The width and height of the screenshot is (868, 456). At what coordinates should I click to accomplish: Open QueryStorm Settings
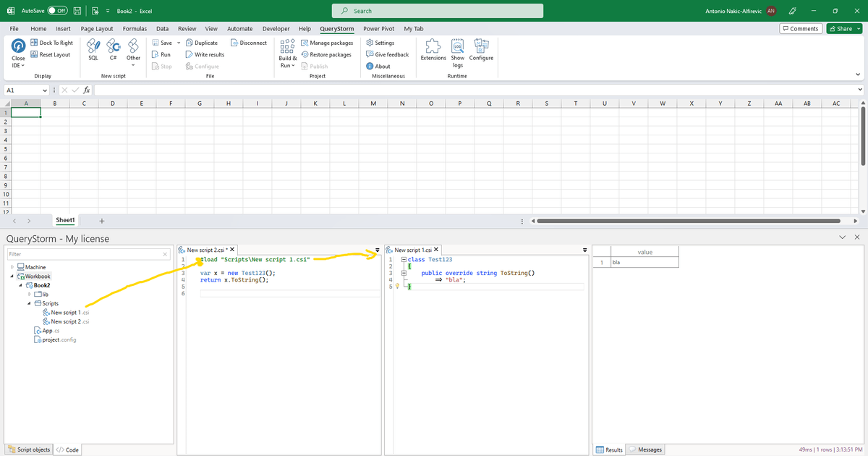[381, 42]
